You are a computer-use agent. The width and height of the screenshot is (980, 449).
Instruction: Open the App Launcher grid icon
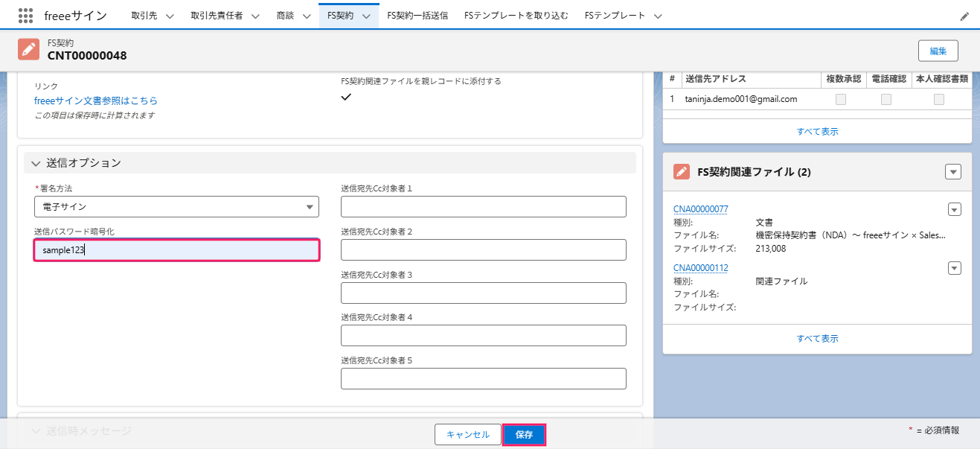[x=25, y=16]
